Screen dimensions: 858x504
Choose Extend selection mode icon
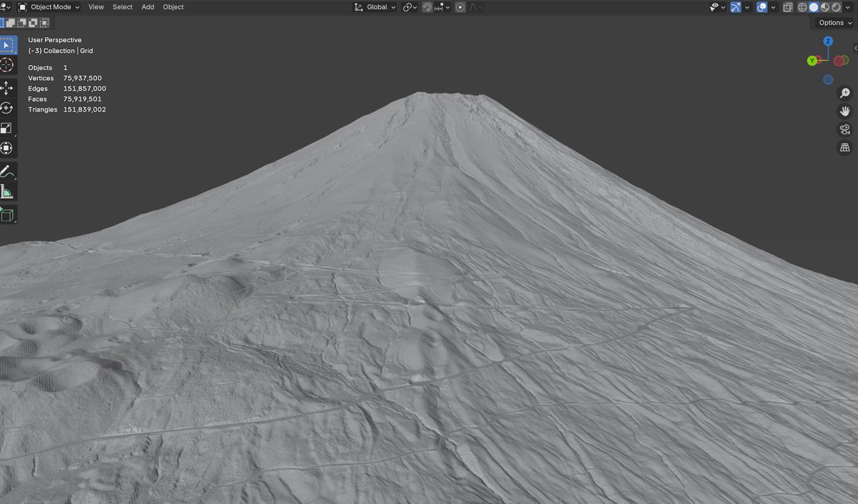[11, 22]
